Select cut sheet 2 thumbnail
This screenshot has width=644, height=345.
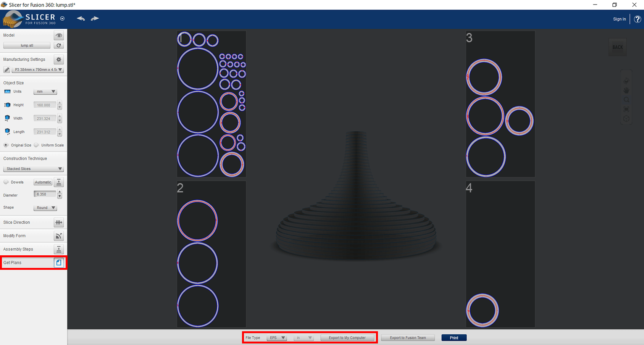[211, 254]
